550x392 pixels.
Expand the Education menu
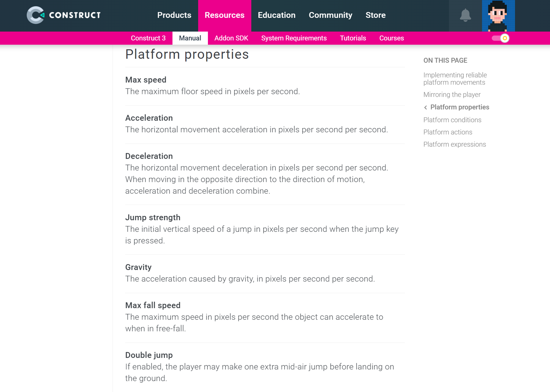point(276,15)
